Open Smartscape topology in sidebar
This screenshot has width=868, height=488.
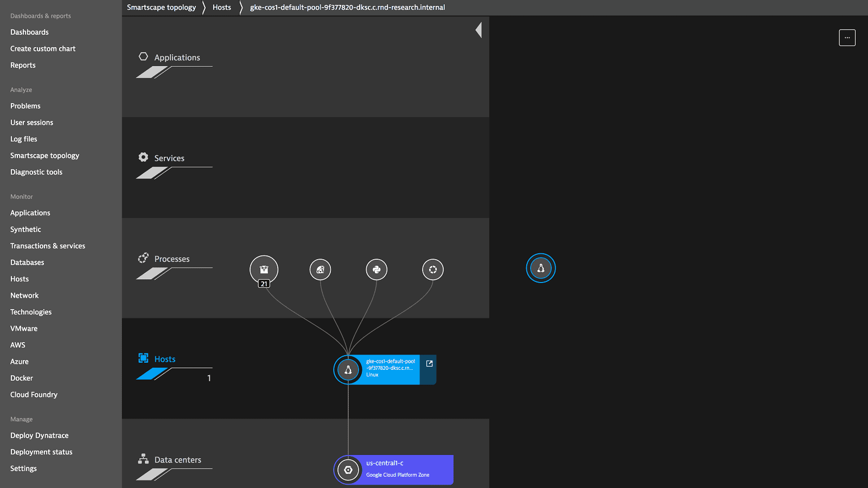[44, 156]
